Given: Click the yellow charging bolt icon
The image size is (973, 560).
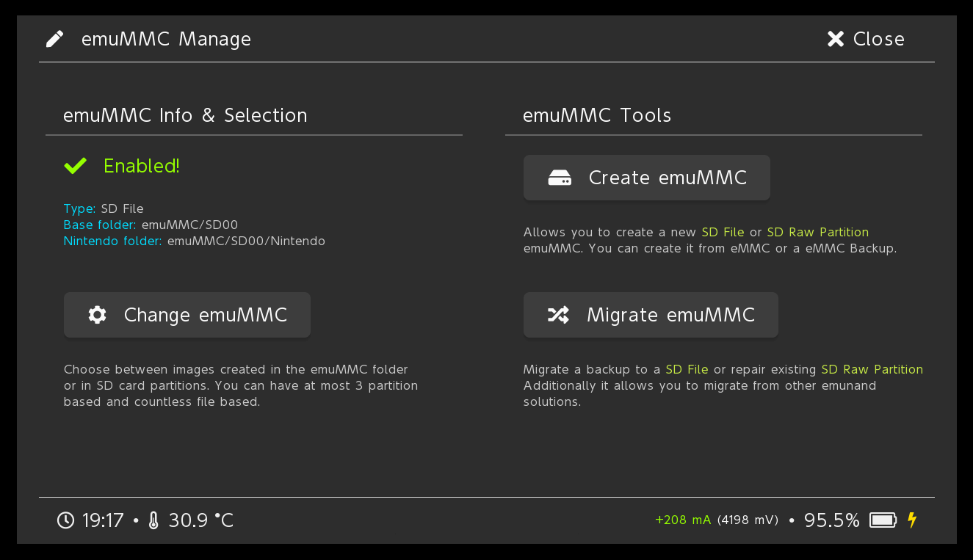Looking at the screenshot, I should (912, 520).
